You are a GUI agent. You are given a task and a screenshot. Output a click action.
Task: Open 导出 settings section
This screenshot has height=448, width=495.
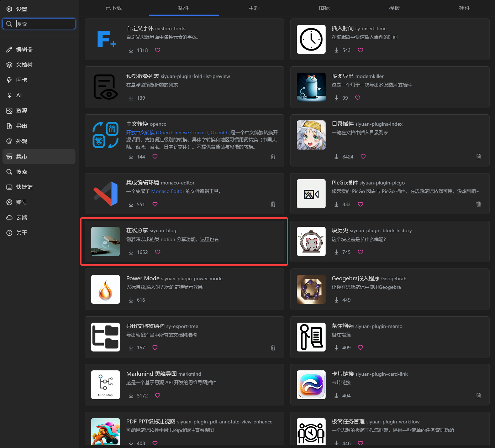pyautogui.click(x=39, y=126)
